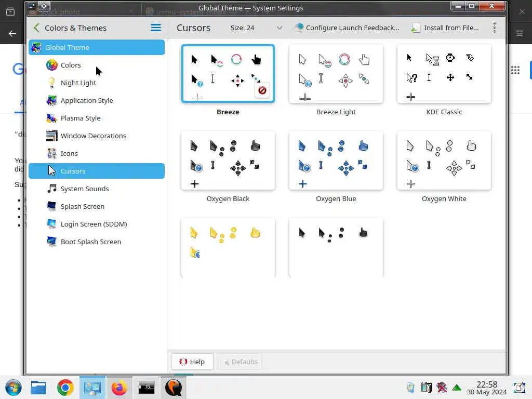This screenshot has width=532, height=399.
Task: Open Application Style settings
Action: coord(97,100)
